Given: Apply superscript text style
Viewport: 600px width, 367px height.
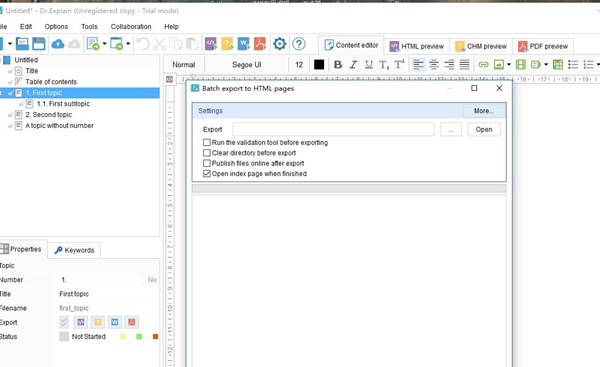Looking at the screenshot, I should click(399, 65).
